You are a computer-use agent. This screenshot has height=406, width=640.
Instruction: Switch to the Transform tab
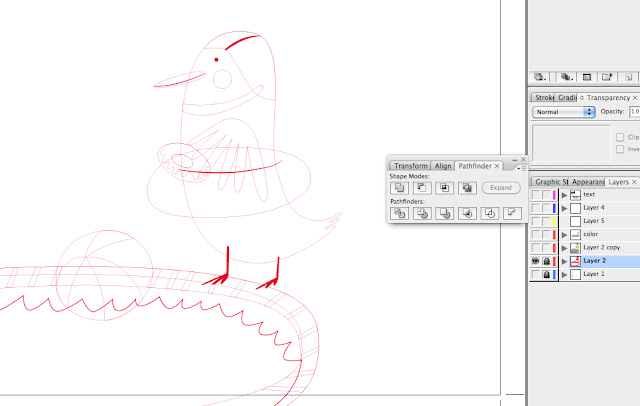click(411, 166)
